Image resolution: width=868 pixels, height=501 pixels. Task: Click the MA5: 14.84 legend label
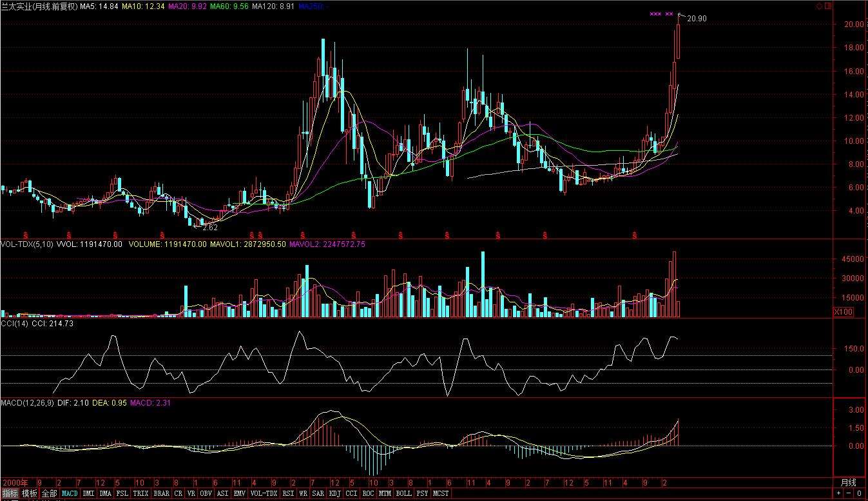[100, 6]
